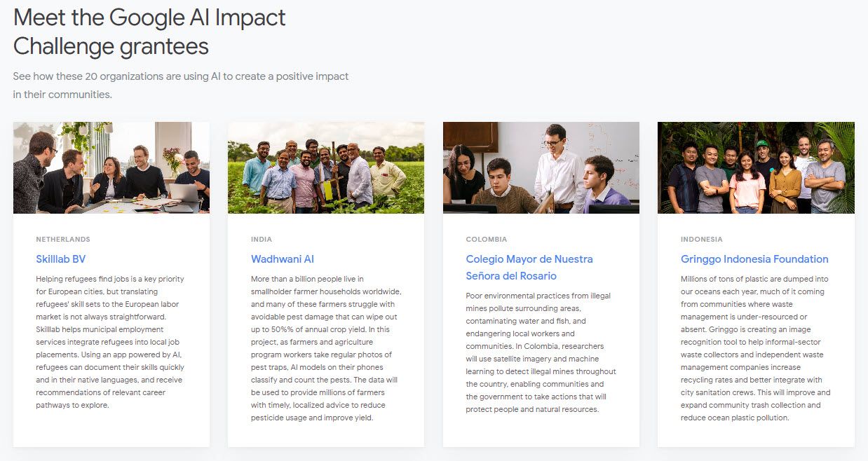
Task: Click the INDIA country label
Action: point(262,240)
